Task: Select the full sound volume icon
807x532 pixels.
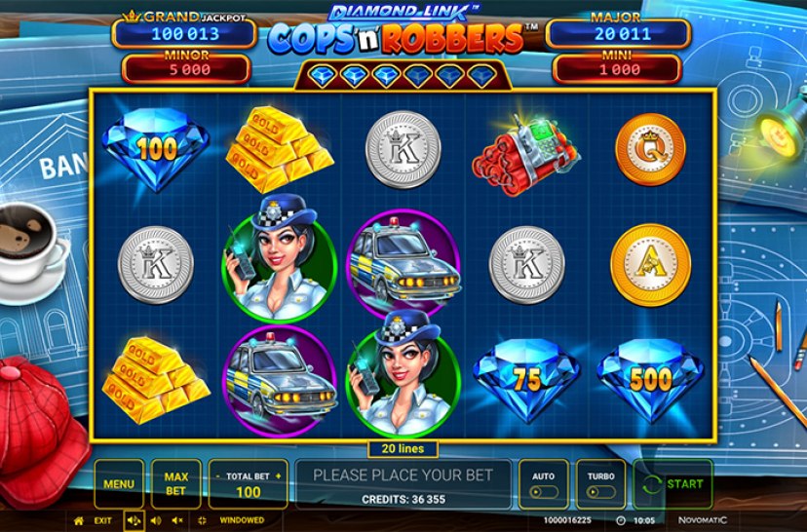Action: [x=134, y=520]
